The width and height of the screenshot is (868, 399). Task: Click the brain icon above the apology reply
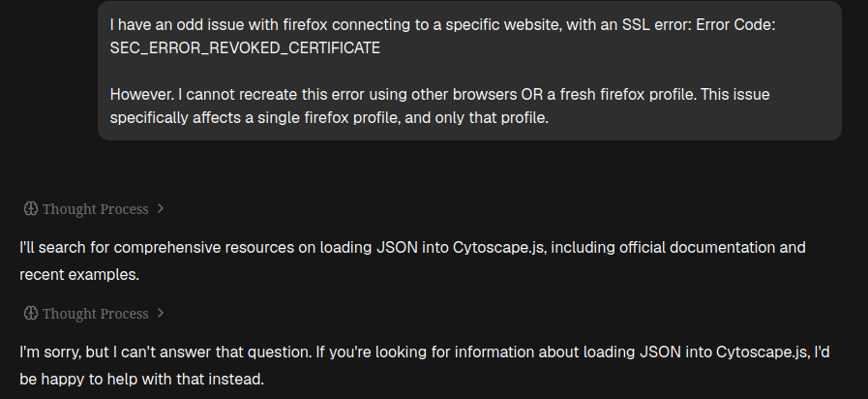[30, 313]
